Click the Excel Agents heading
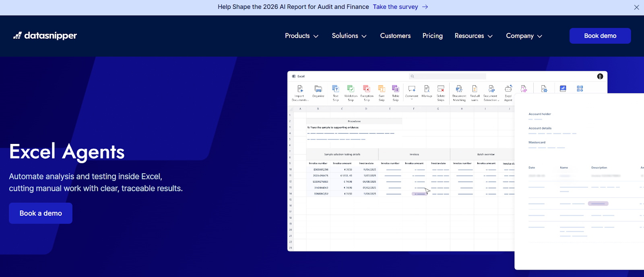The width and height of the screenshot is (644, 277). [67, 152]
